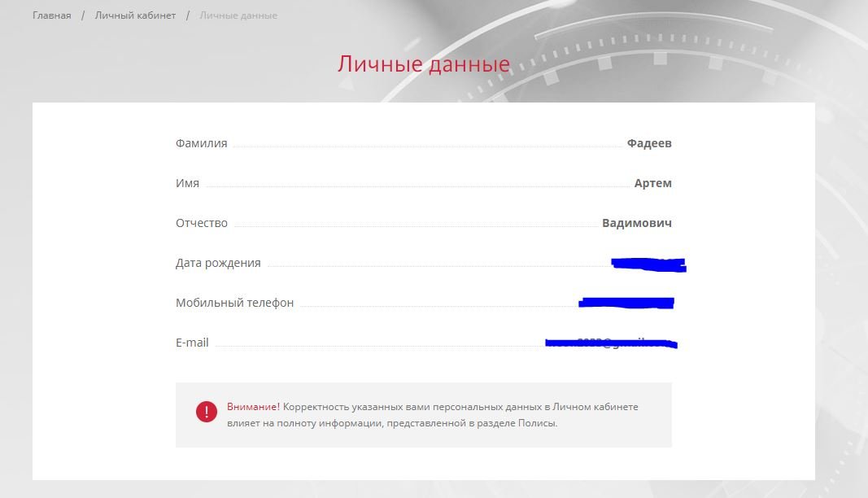Click the blue-redacted e-mail address value
This screenshot has height=498, width=868.
pos(611,343)
